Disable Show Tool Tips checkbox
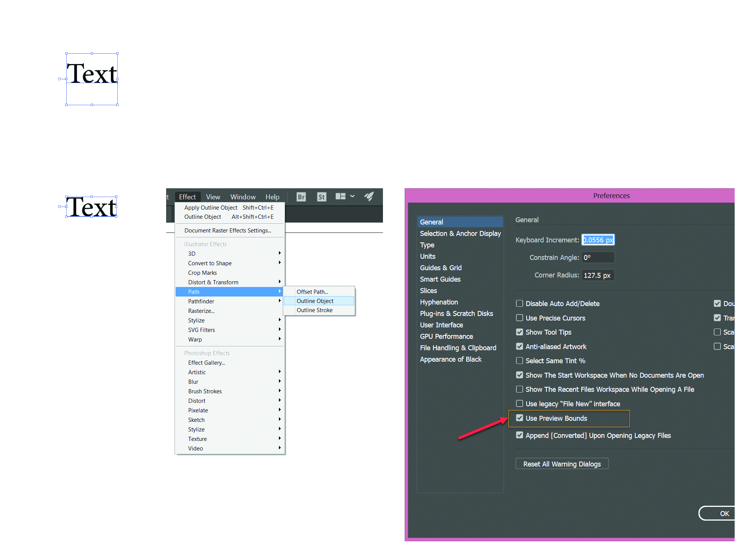This screenshot has width=756, height=553. coord(519,332)
